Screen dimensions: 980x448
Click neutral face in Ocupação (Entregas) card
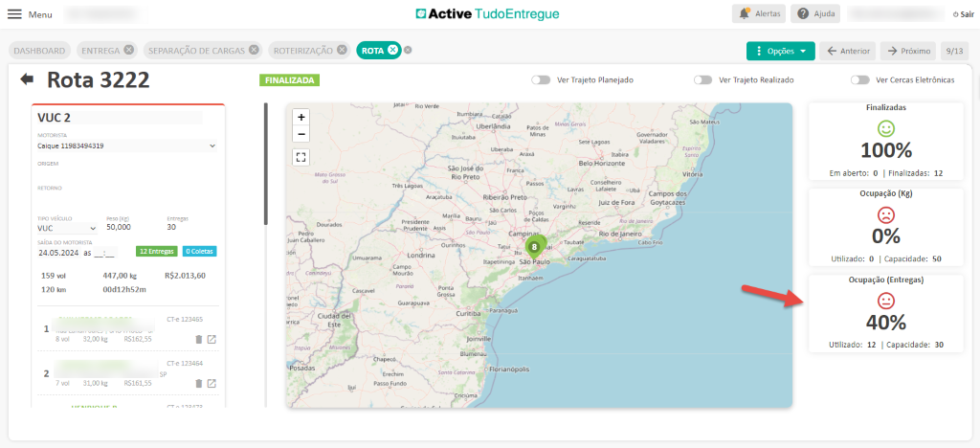point(886,301)
